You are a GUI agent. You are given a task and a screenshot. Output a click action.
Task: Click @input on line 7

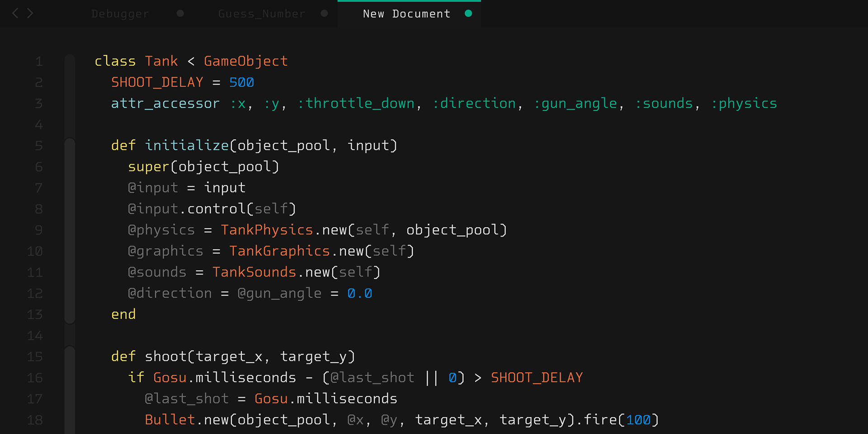tap(153, 188)
